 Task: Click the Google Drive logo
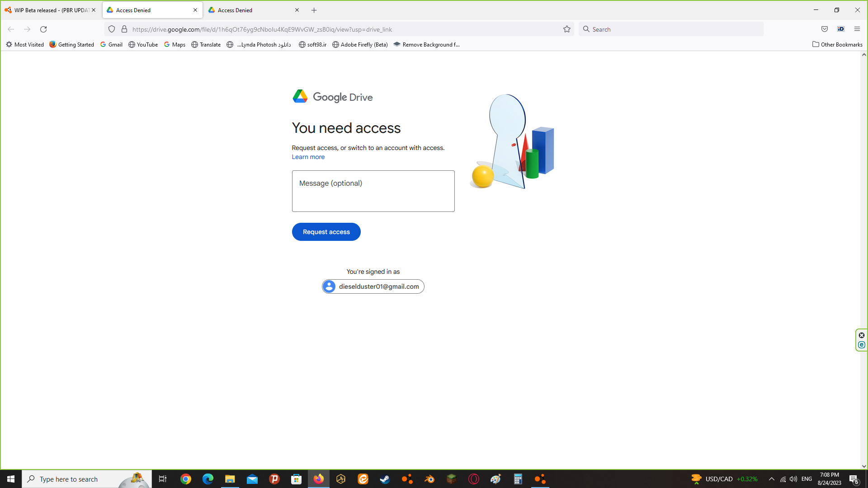pyautogui.click(x=332, y=97)
